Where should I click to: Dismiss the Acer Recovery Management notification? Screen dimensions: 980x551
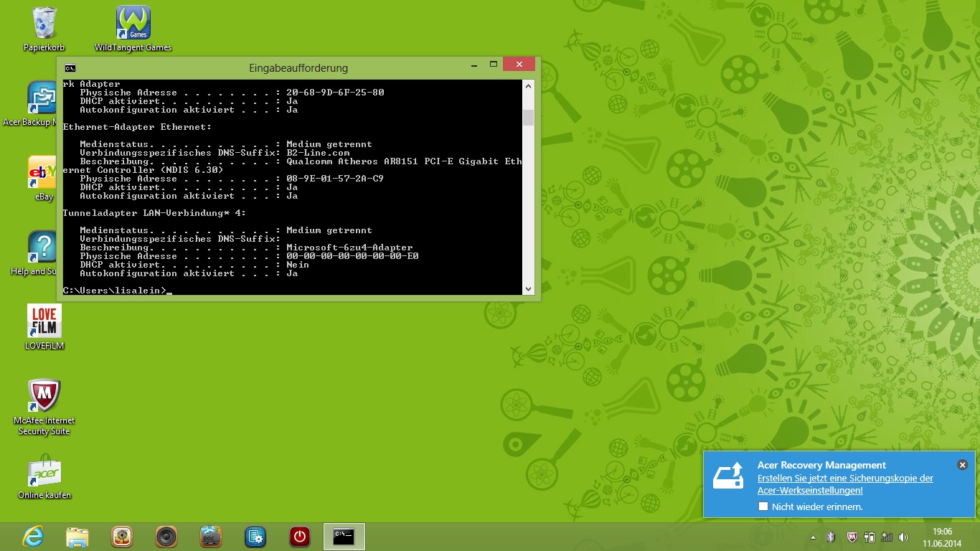pyautogui.click(x=963, y=465)
